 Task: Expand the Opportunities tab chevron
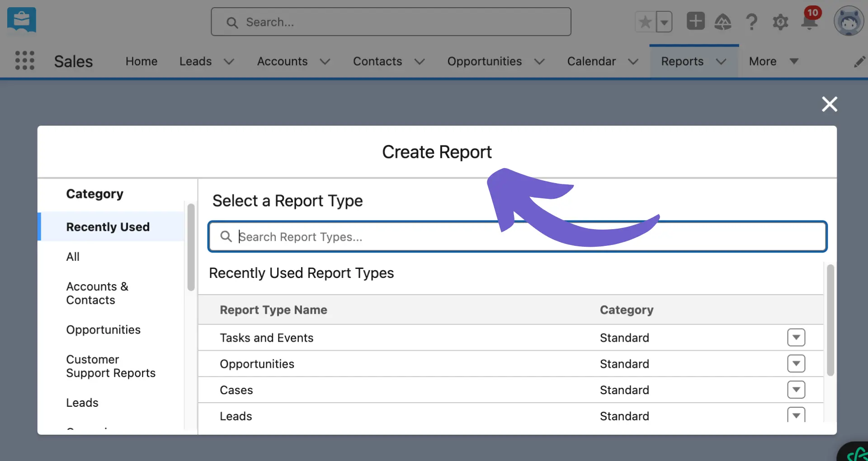pyautogui.click(x=539, y=61)
